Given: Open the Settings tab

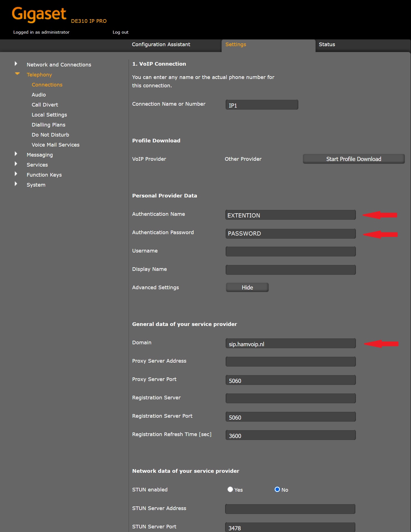Looking at the screenshot, I should pyautogui.click(x=235, y=44).
